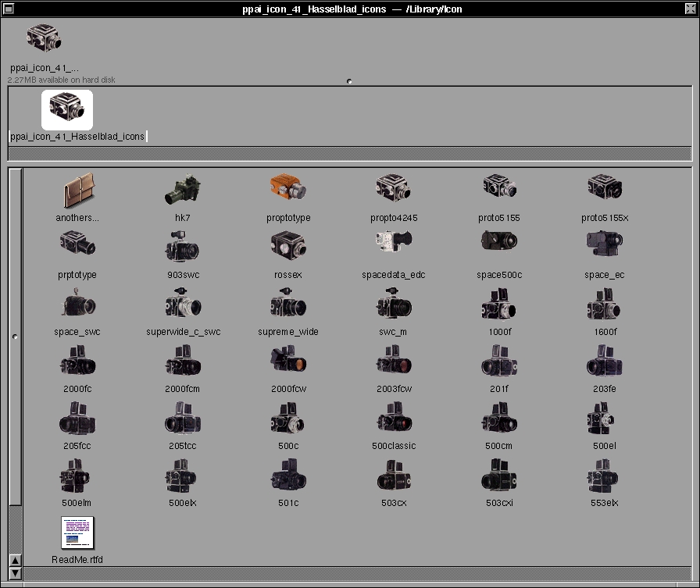
Task: Click the shelf resize knob dot
Action: click(x=349, y=81)
